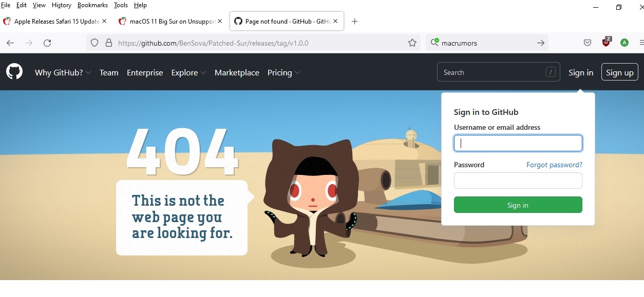Click the search engine icon in search box
The height and width of the screenshot is (297, 644).
[435, 43]
